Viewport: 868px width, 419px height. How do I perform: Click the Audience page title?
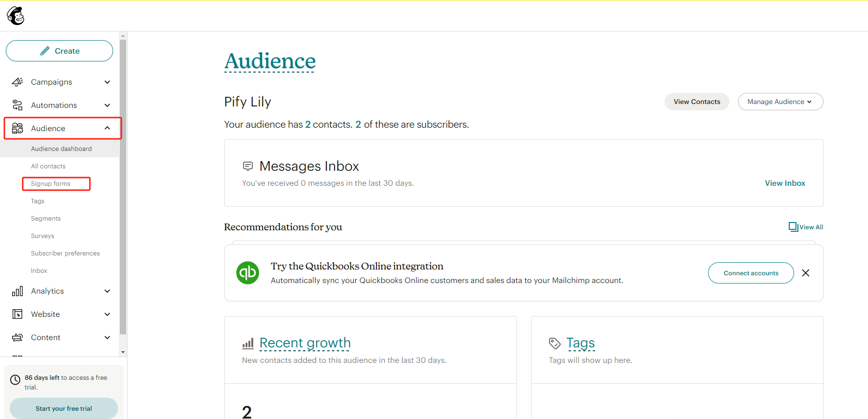(270, 61)
